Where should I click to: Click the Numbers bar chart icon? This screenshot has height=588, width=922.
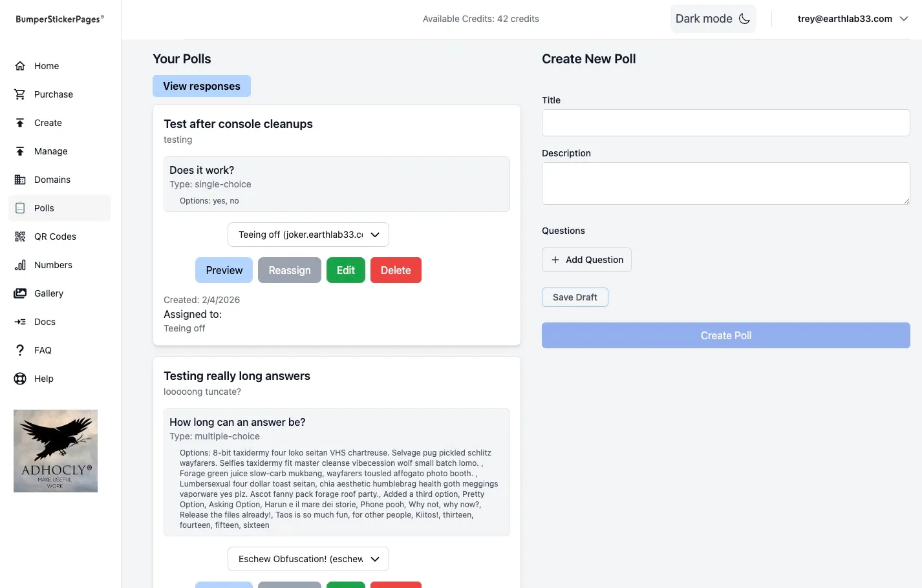click(20, 265)
